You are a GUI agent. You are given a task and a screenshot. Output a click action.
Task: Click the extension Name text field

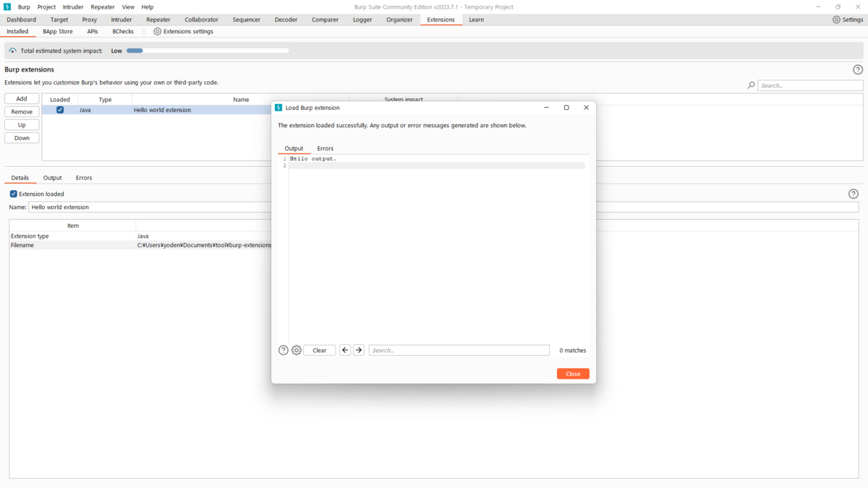(443, 207)
